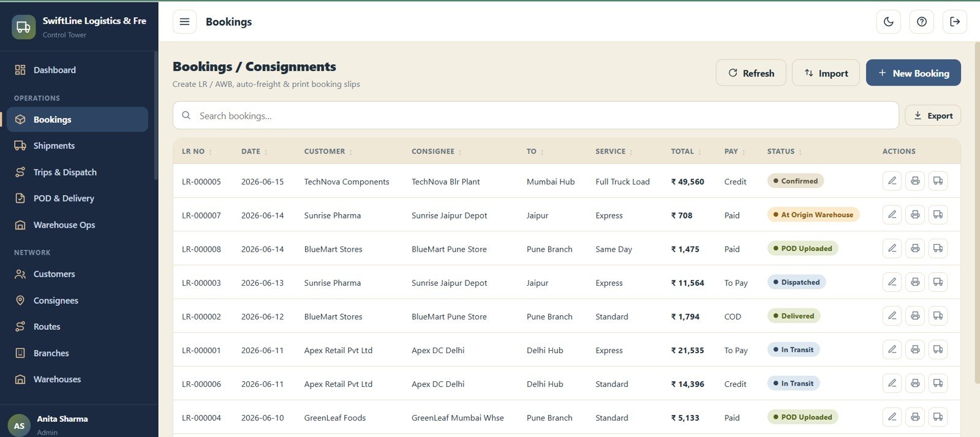Image resolution: width=980 pixels, height=437 pixels.
Task: Open Consignees in the sidebar
Action: coord(78,301)
